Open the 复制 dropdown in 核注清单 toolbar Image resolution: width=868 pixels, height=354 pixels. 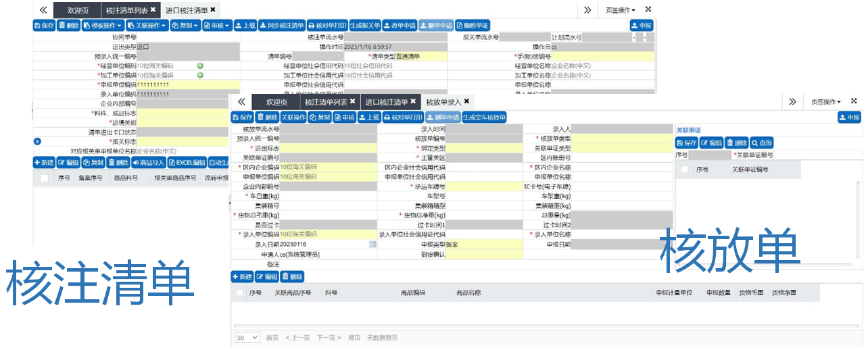pyautogui.click(x=185, y=26)
